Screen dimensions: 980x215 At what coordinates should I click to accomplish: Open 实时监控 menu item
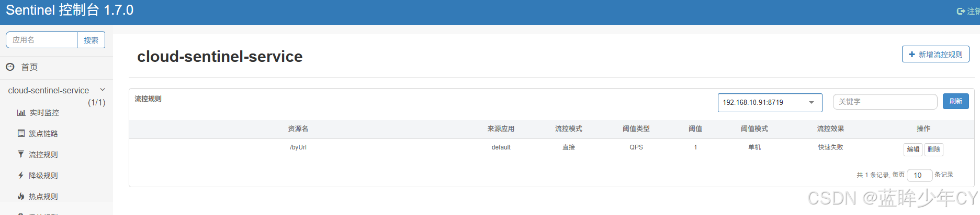(44, 113)
